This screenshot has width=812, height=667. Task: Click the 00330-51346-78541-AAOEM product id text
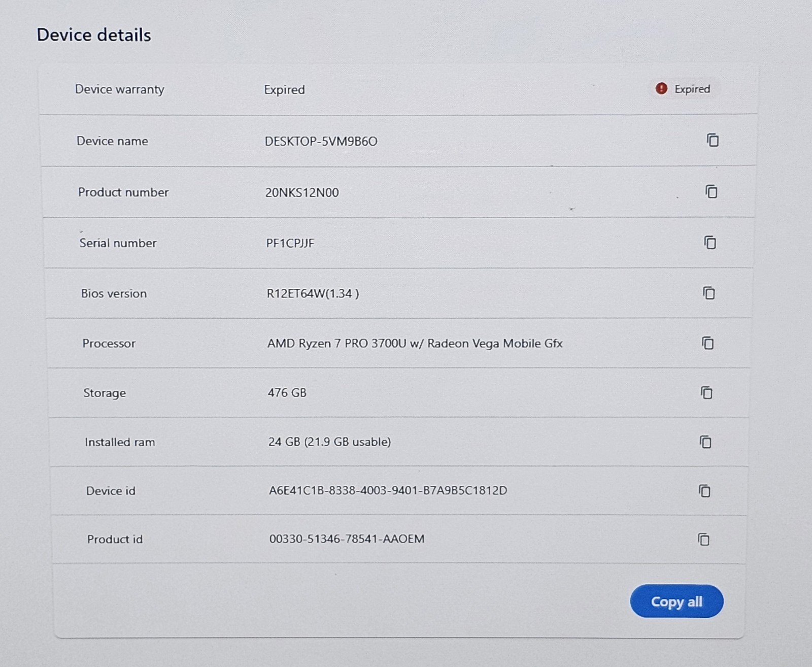point(347,539)
